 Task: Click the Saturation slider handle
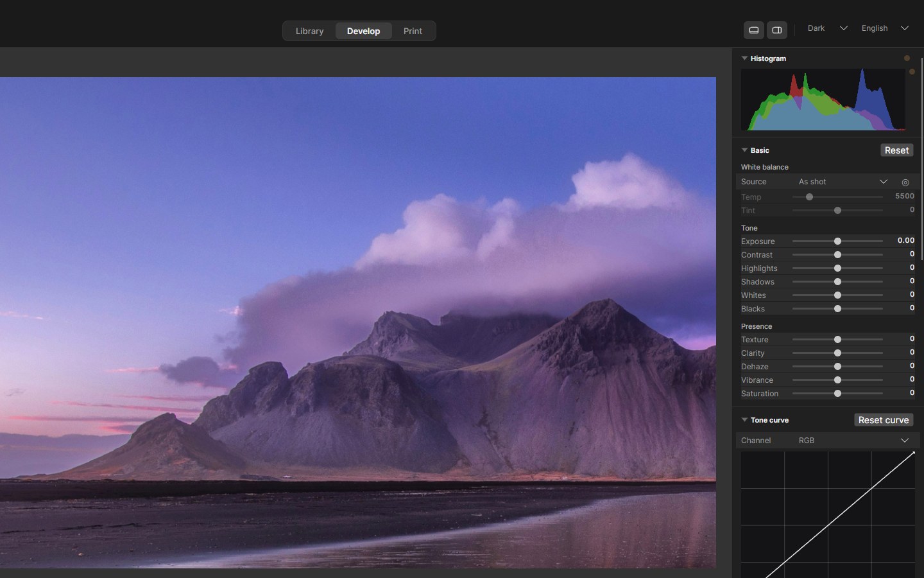coord(837,394)
